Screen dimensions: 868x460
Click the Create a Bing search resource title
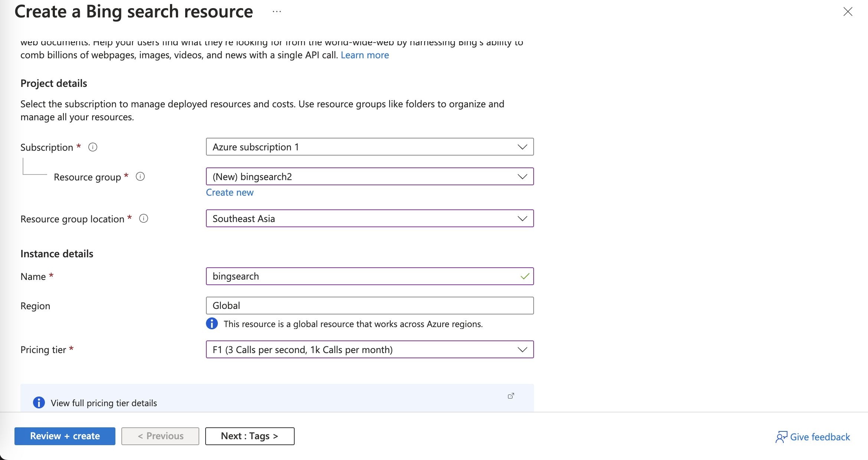(134, 12)
